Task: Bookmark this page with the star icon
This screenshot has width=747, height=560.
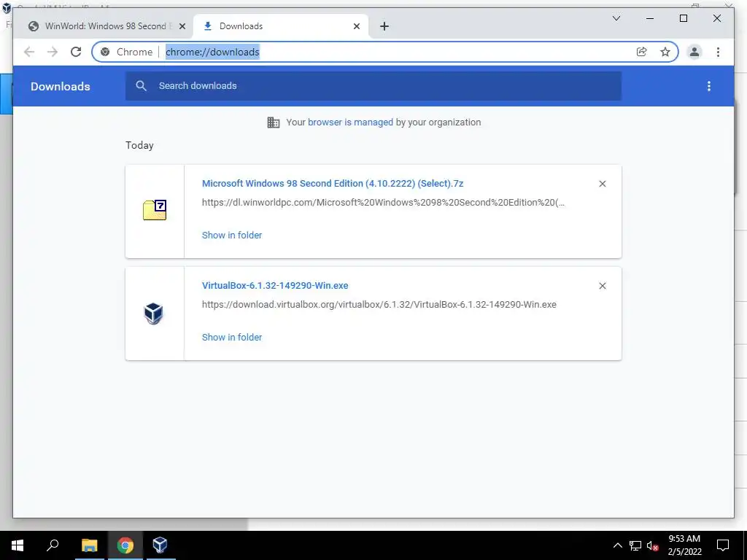Action: 665,52
